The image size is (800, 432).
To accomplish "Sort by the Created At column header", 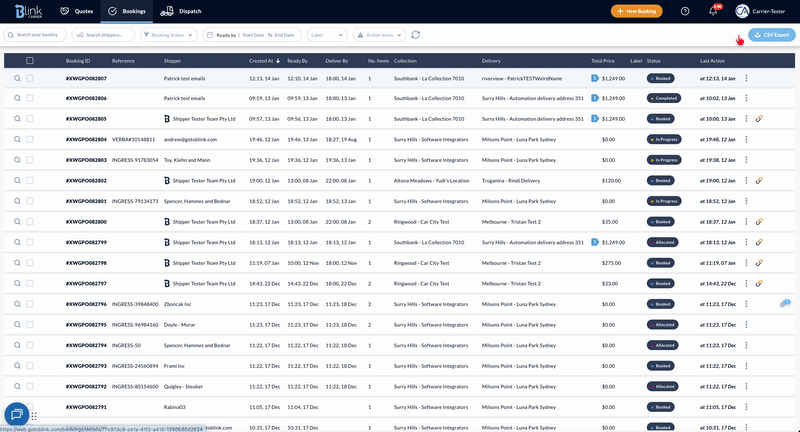I will tap(261, 60).
